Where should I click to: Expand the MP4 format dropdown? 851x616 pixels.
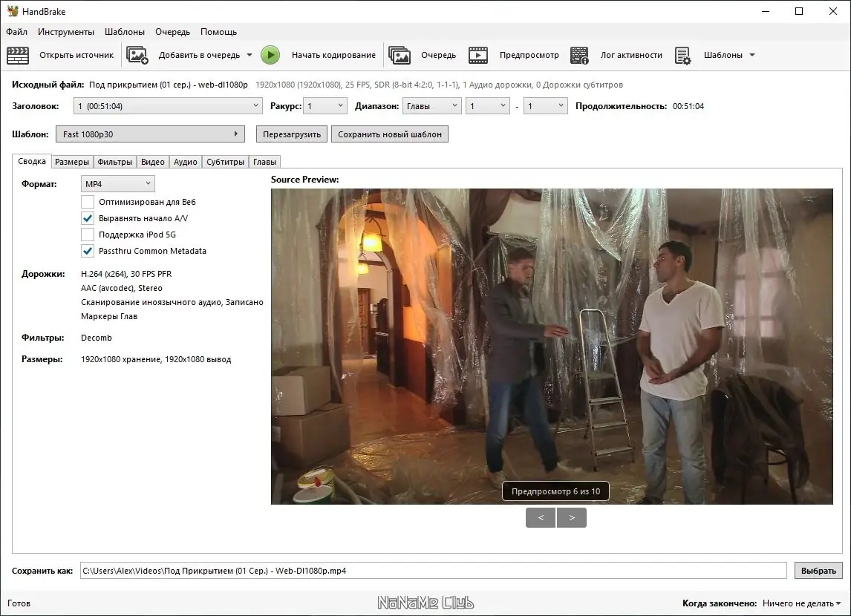tap(118, 184)
